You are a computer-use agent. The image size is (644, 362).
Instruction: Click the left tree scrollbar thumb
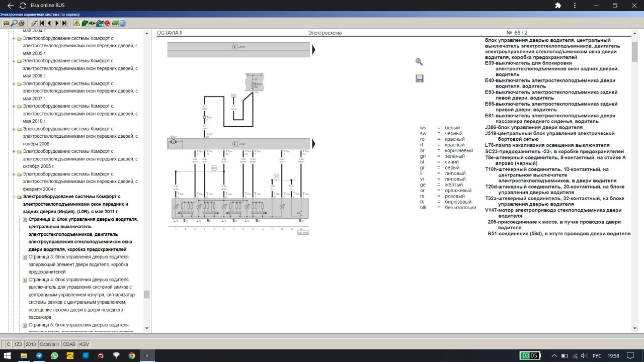[x=147, y=294]
